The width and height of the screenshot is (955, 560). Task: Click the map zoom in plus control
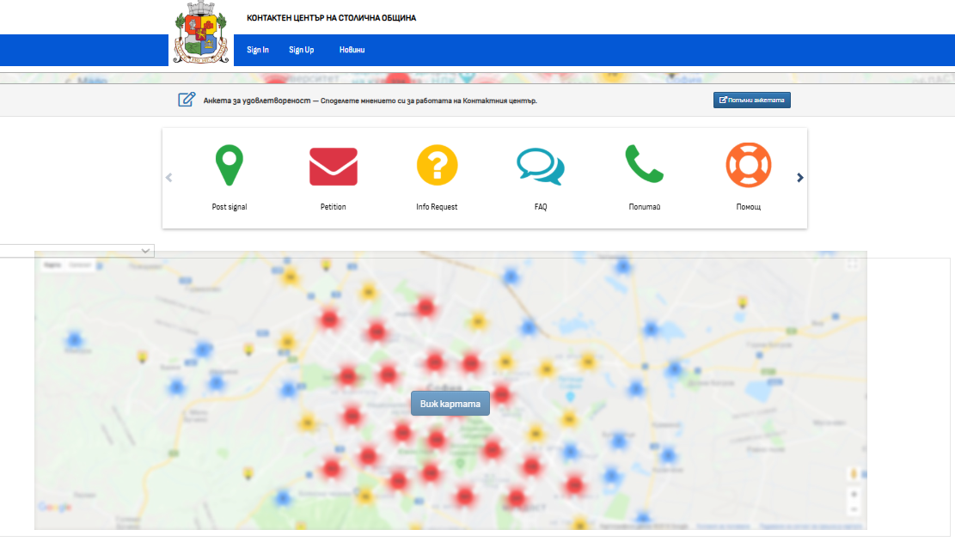tap(854, 494)
